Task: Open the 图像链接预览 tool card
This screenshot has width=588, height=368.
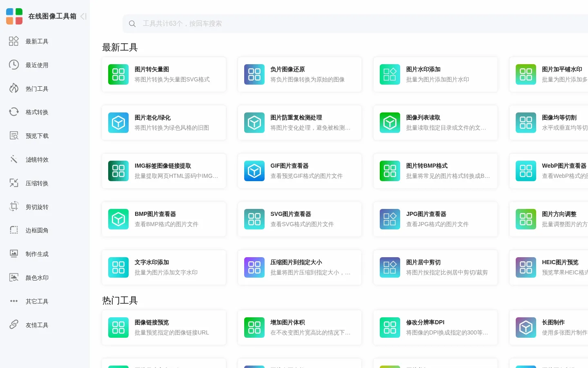Action: tap(164, 328)
